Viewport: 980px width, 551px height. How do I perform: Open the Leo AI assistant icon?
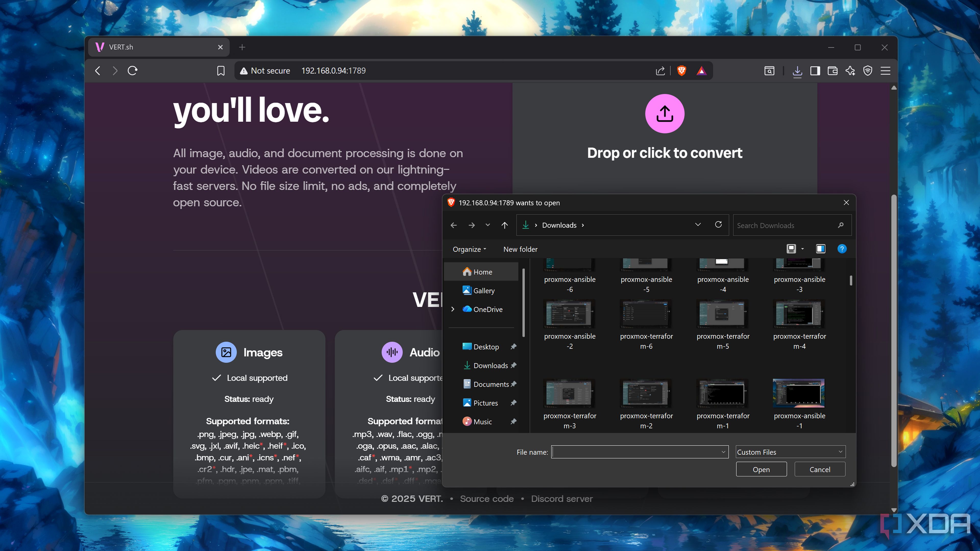coord(850,71)
